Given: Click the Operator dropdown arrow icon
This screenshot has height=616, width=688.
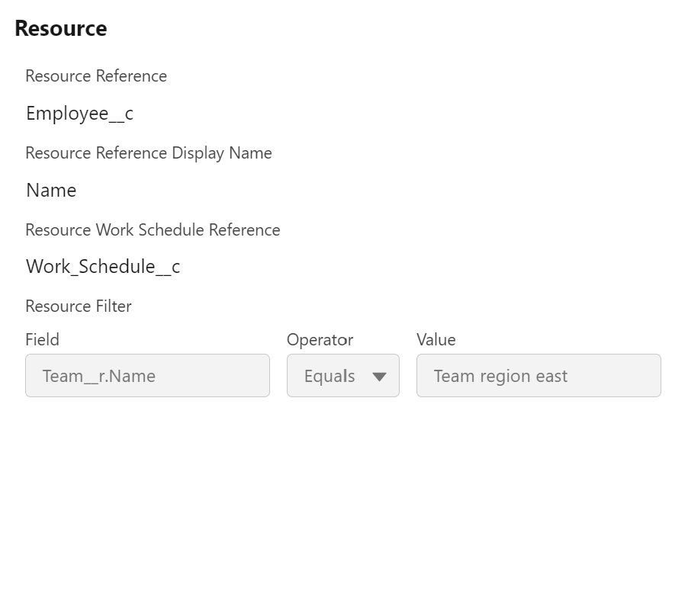Looking at the screenshot, I should [379, 377].
